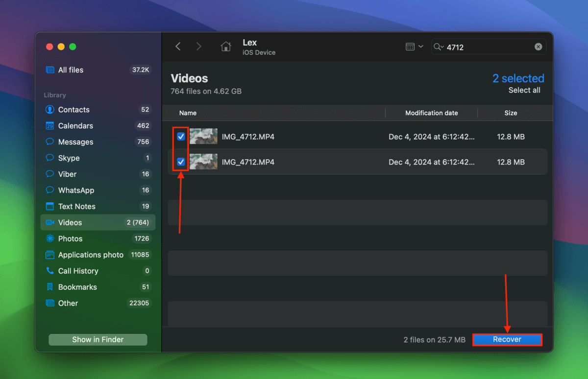Image resolution: width=588 pixels, height=379 pixels.
Task: Expand the search options magnifier dropdown
Action: pyautogui.click(x=438, y=47)
